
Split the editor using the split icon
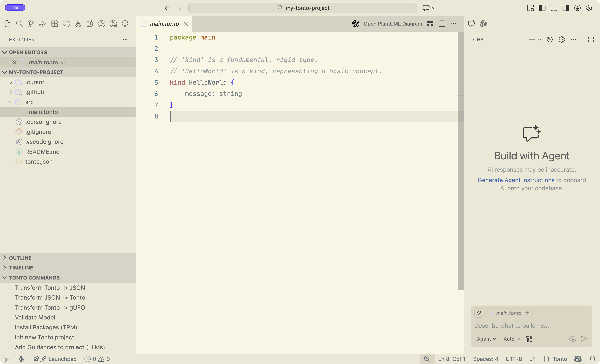(x=442, y=24)
